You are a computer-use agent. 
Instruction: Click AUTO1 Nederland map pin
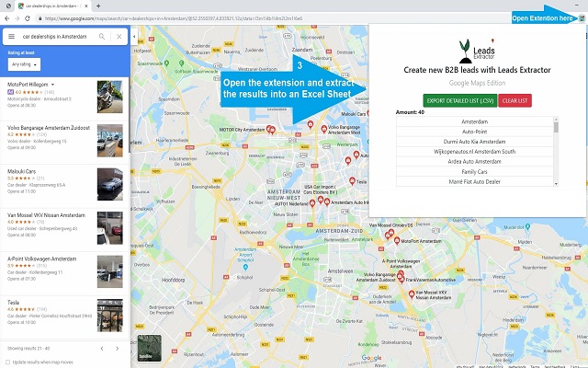coord(312,203)
